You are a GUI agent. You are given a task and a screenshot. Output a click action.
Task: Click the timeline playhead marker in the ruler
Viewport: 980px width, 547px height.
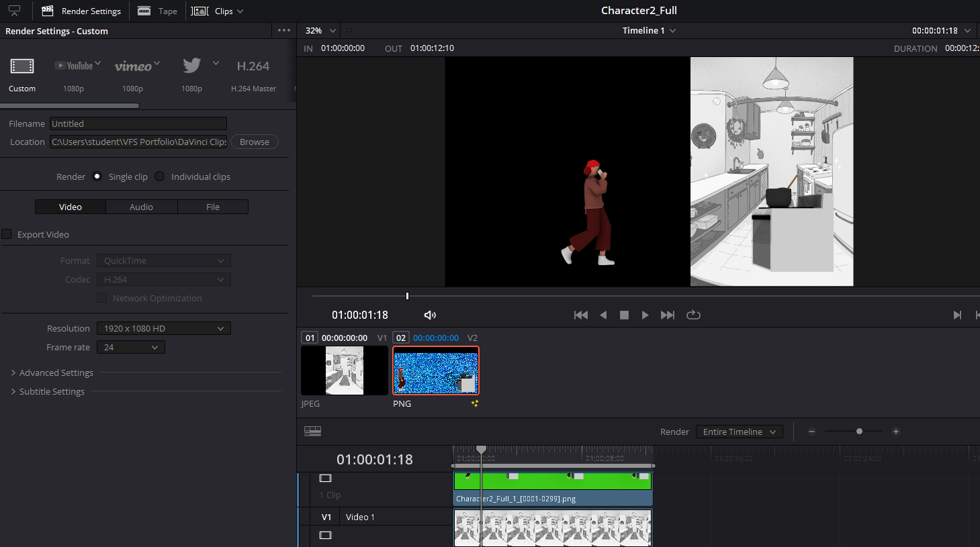(x=481, y=450)
